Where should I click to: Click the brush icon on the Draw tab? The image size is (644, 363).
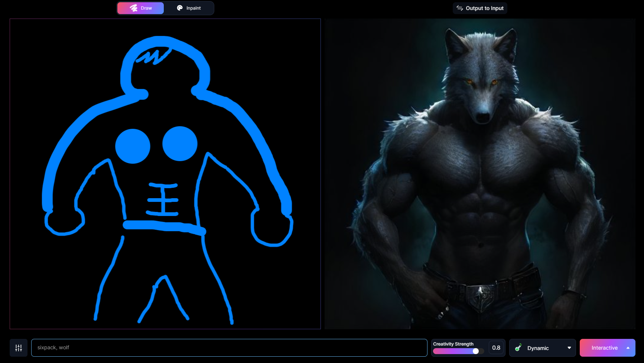point(134,8)
